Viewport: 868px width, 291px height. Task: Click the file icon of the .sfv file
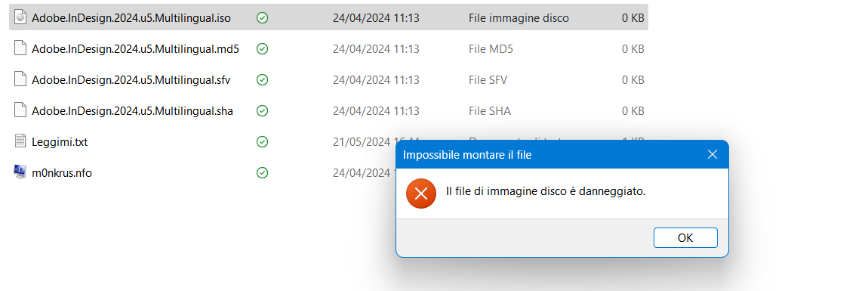tap(20, 80)
